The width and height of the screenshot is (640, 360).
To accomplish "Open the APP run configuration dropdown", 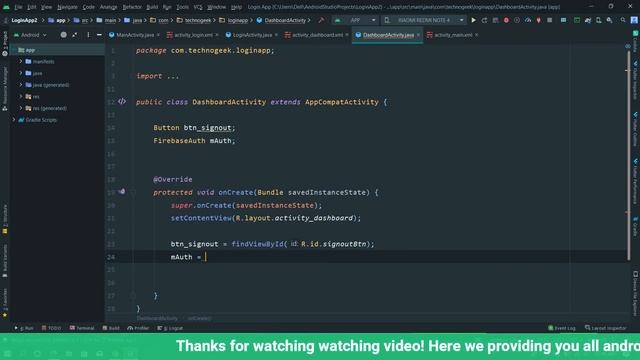I will (355, 20).
